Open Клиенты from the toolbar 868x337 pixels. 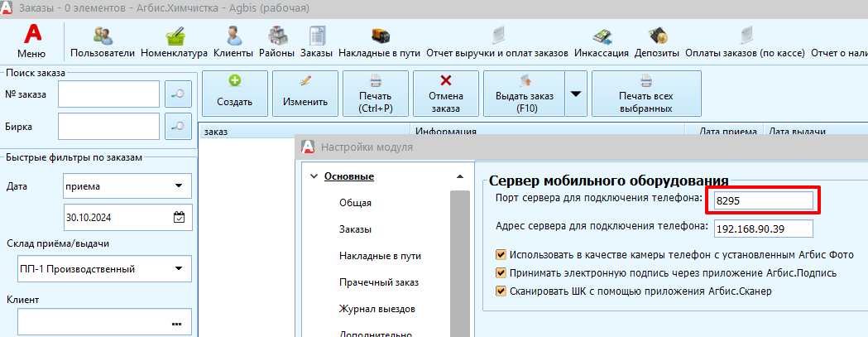point(233,43)
